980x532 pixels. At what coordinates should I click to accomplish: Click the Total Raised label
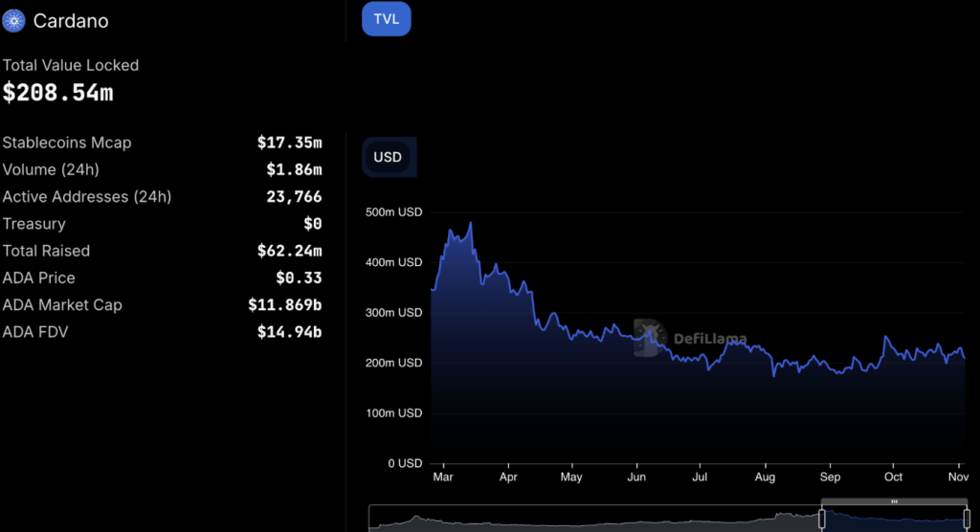pos(46,251)
